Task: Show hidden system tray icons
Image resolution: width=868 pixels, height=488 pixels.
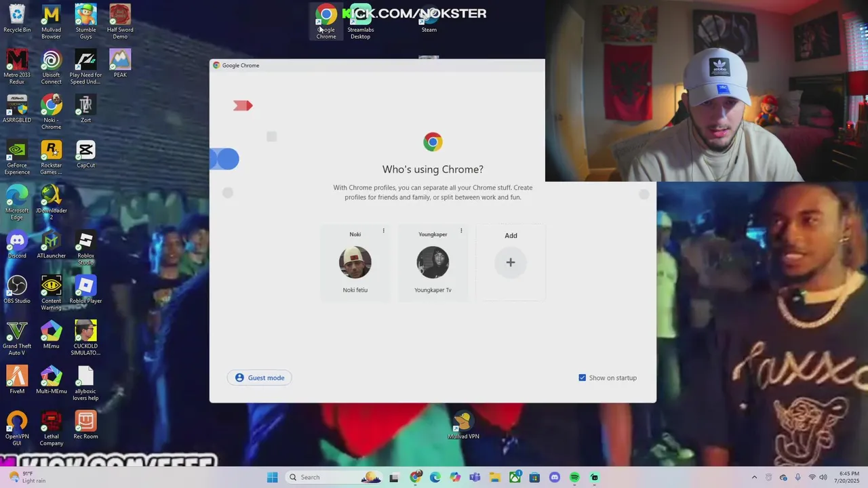Action: pos(754,478)
